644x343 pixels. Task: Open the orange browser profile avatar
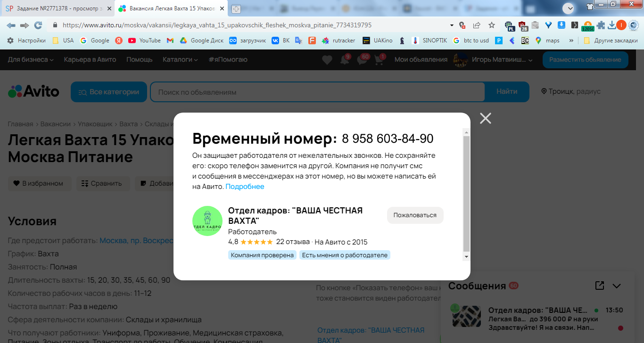tap(621, 25)
